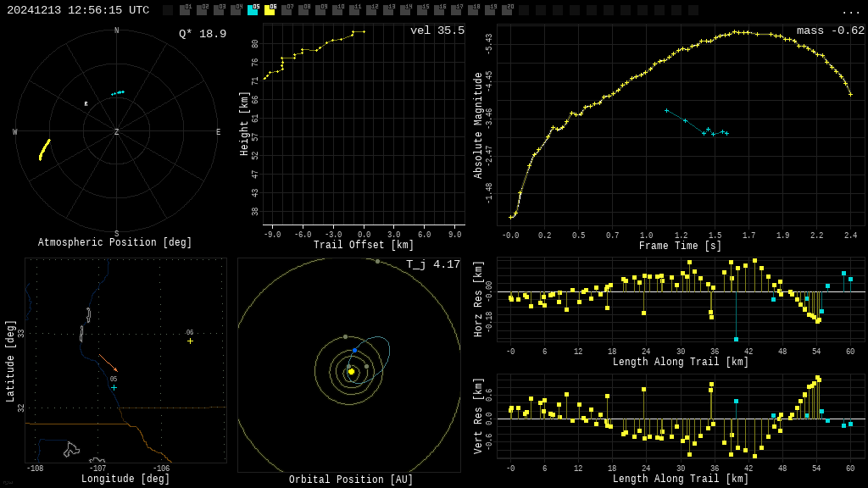The width and height of the screenshot is (868, 488).
Task: Click the yellow camera 06 indicator square
Action: (270, 10)
